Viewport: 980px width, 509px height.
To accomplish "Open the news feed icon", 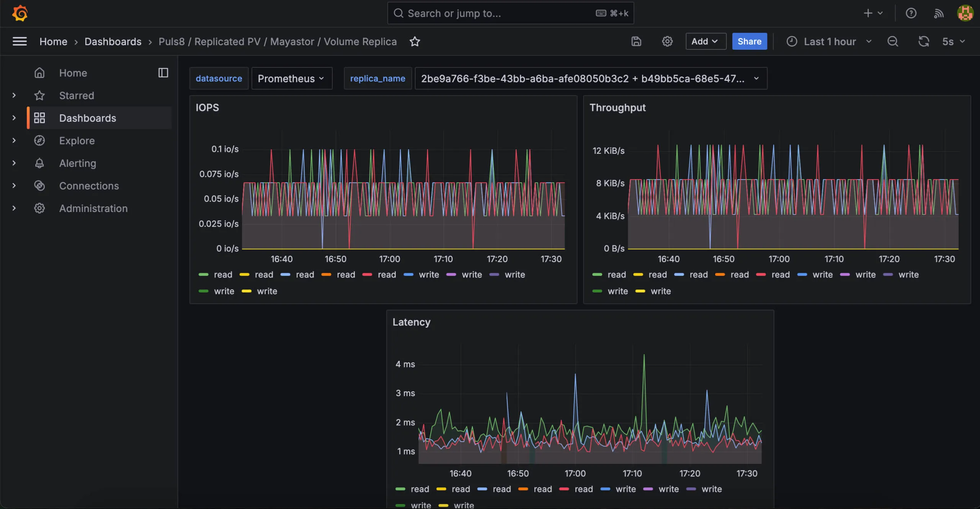I will 939,13.
